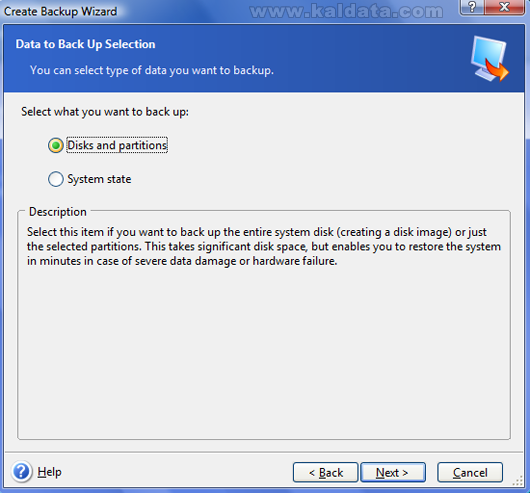
Task: Click the Description group box label
Action: coord(58,212)
